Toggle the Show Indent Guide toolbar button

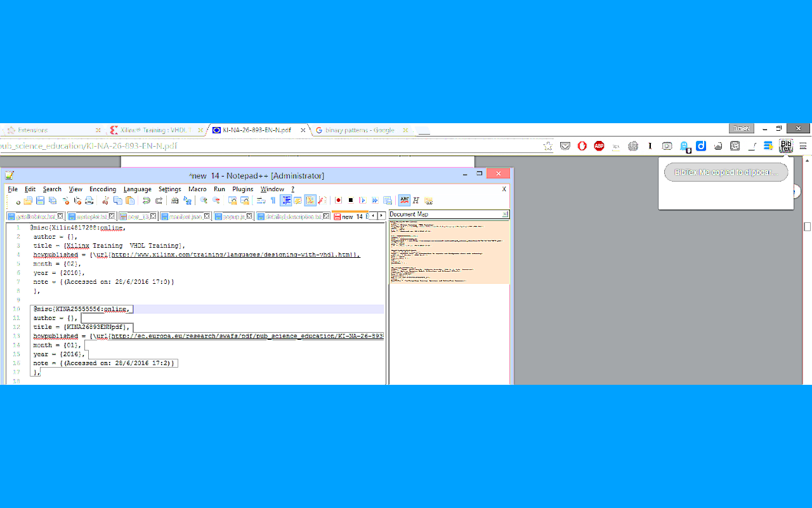click(285, 201)
